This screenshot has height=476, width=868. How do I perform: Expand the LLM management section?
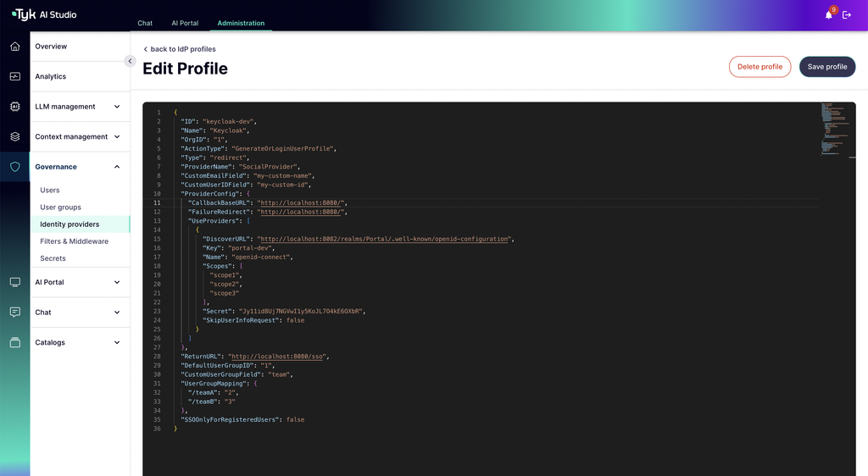(117, 107)
